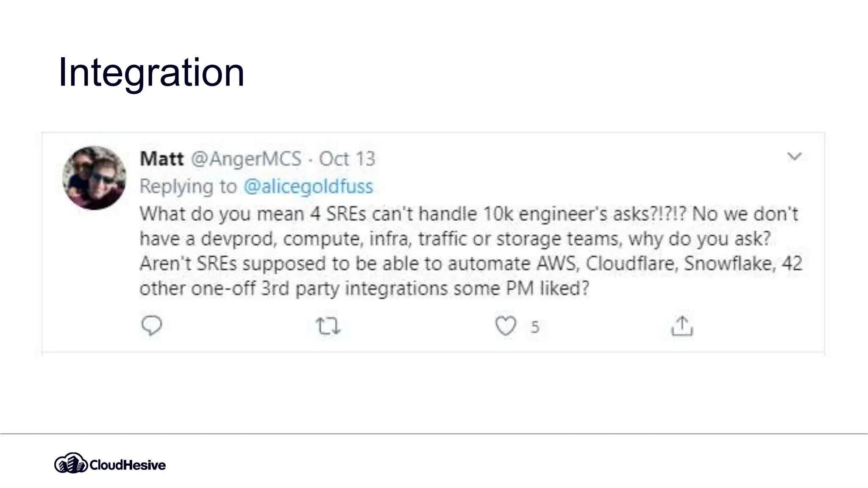Open the @alicegoldfuss mention link

pos(308,186)
